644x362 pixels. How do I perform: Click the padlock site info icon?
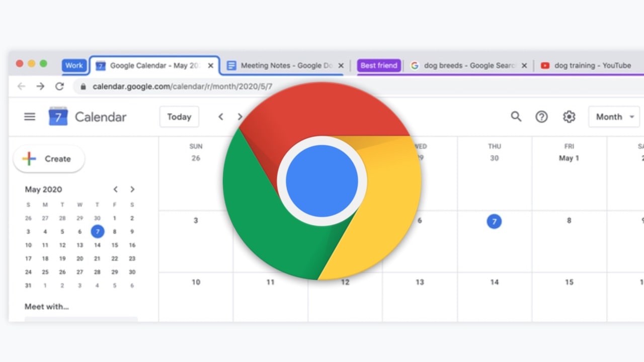[83, 86]
